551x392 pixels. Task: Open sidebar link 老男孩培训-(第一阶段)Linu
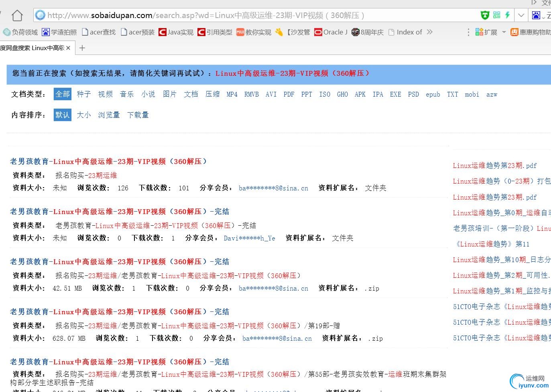(502, 228)
